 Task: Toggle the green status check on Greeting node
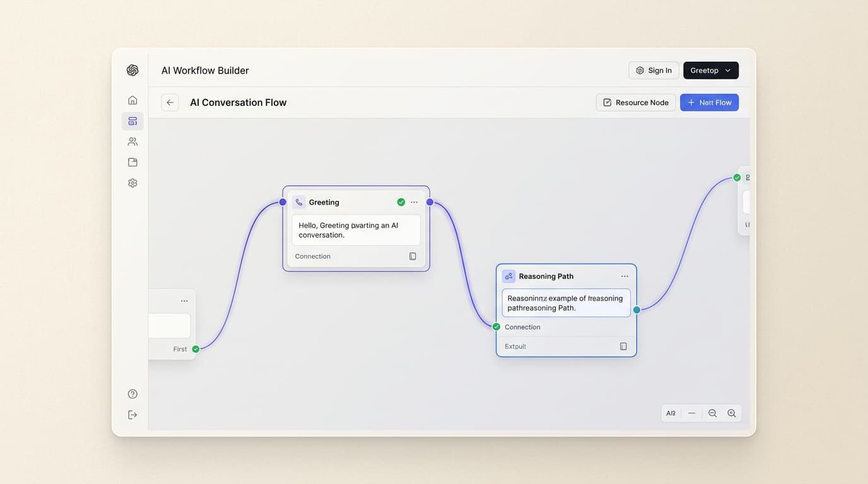click(x=401, y=202)
